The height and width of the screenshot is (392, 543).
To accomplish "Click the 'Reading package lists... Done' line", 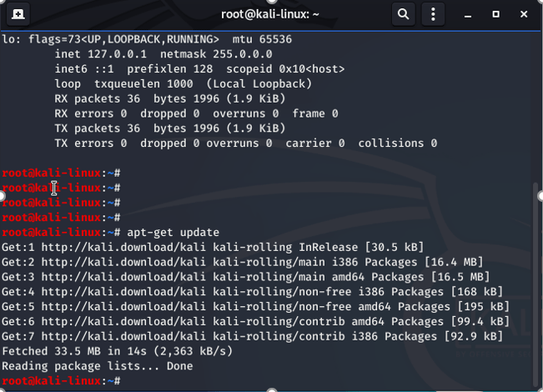I will (97, 365).
